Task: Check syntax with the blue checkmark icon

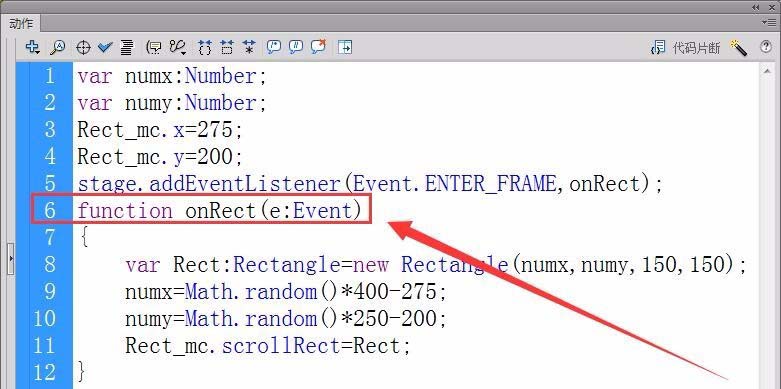Action: pos(105,47)
